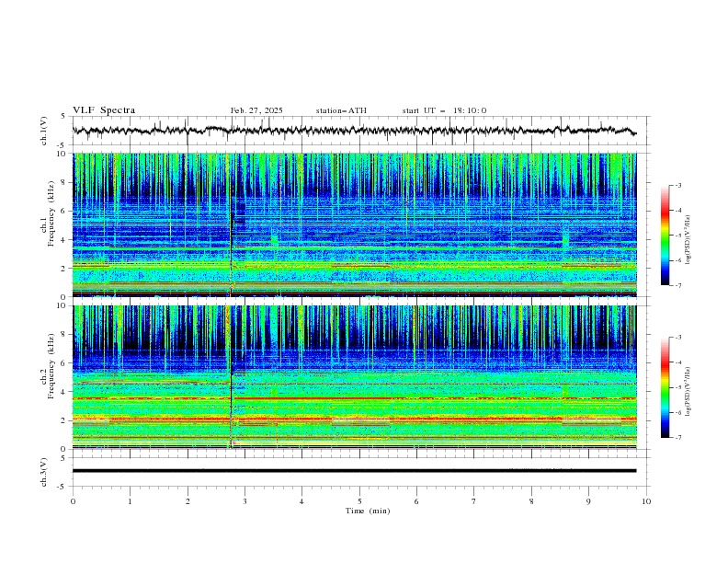Click the ch.3 black waveform band
Screen dimensions: 728x563
(354, 471)
